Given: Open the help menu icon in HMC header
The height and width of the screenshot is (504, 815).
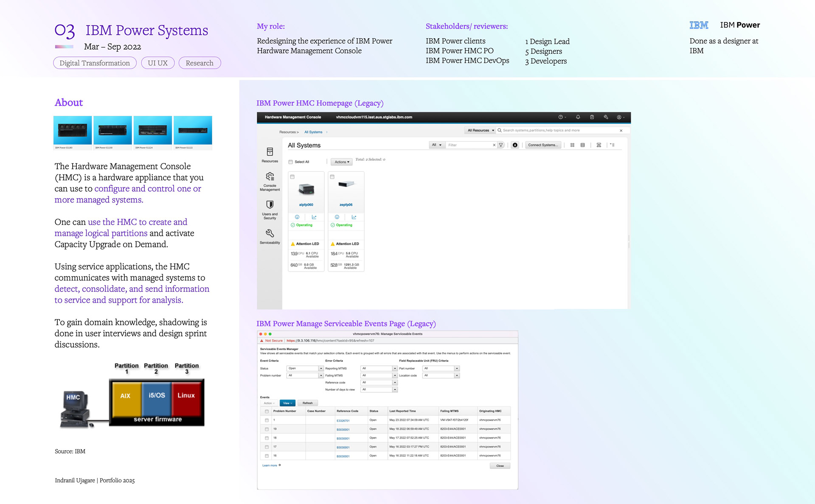Looking at the screenshot, I should 561,117.
